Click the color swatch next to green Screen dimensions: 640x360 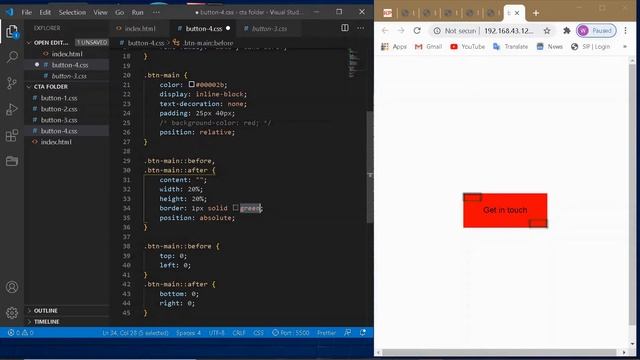(x=236, y=208)
